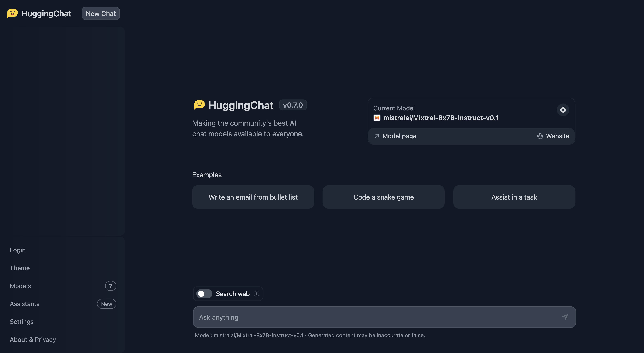Open model settings via the gear icon

(563, 110)
